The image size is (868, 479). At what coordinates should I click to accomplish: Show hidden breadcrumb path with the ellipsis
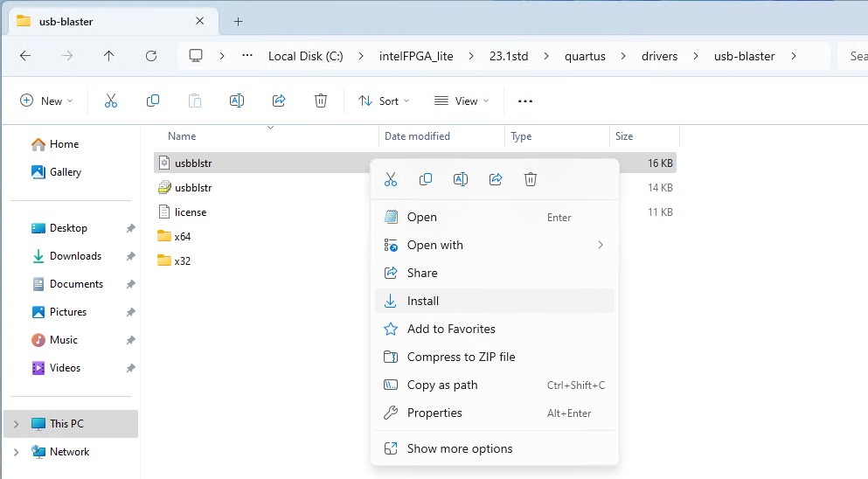tap(247, 55)
